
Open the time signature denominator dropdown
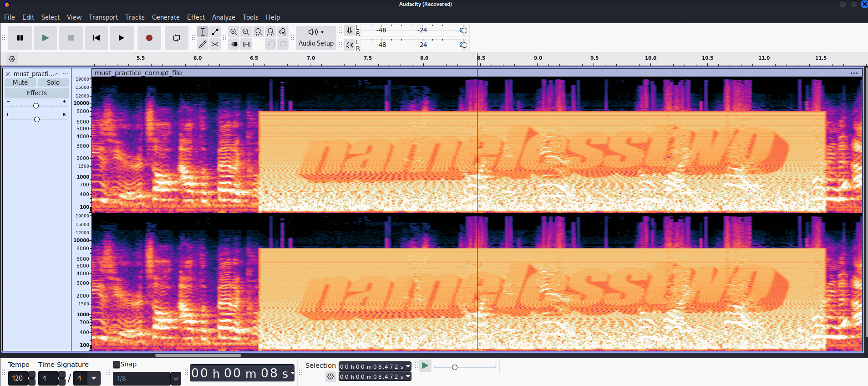point(94,378)
